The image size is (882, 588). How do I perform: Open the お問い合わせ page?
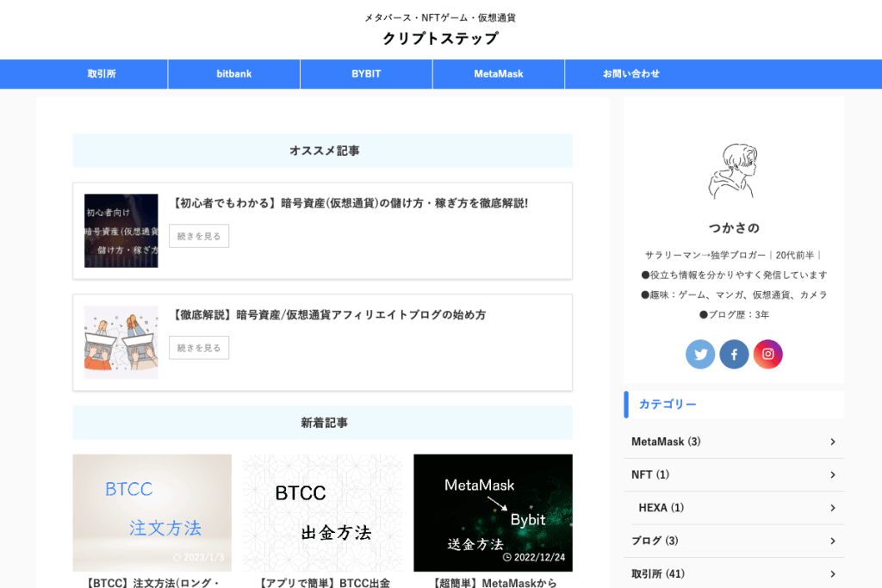[630, 74]
